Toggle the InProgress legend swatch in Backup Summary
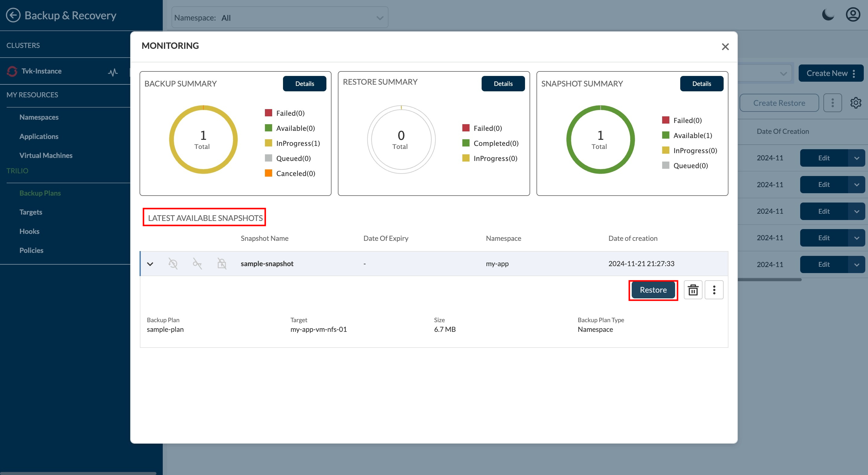Screen dimensions: 868x475 click(x=268, y=143)
